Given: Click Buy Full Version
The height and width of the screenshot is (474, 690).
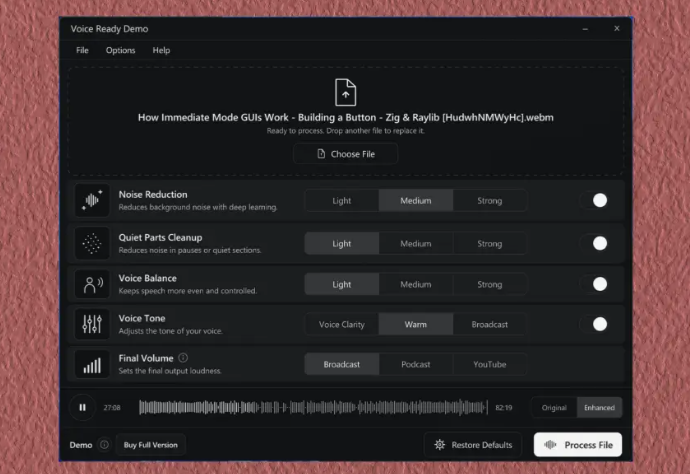Looking at the screenshot, I should pos(150,445).
